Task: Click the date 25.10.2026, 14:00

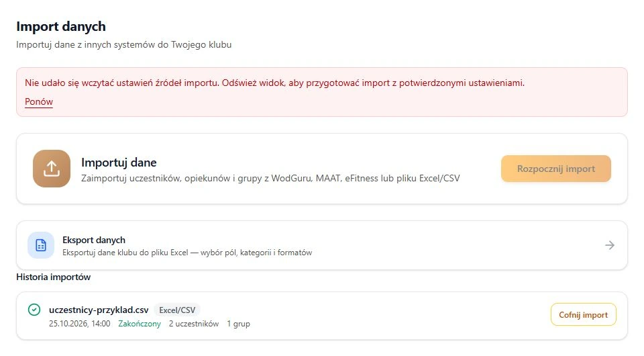Action: coord(79,324)
